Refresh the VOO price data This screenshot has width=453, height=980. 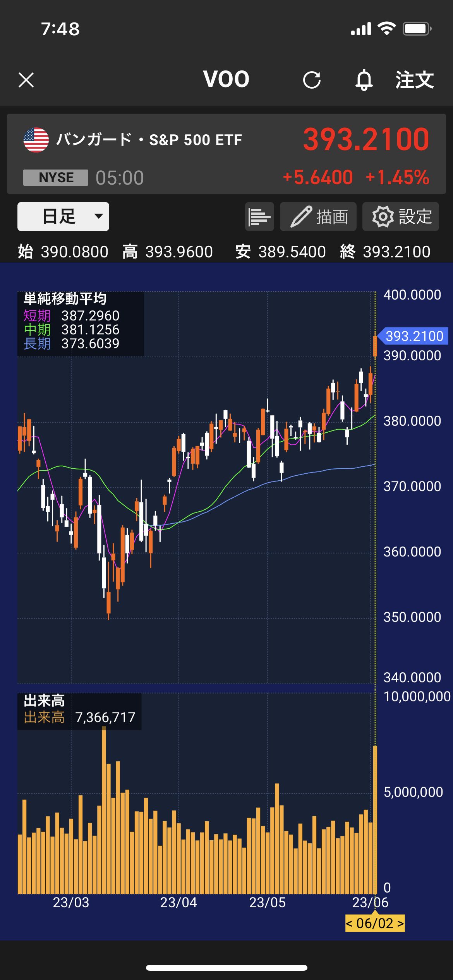point(312,80)
